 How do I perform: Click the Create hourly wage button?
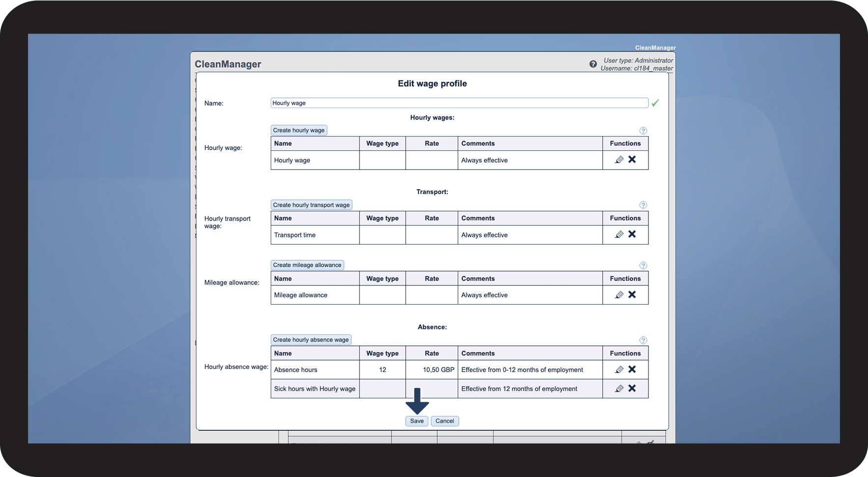(x=299, y=130)
